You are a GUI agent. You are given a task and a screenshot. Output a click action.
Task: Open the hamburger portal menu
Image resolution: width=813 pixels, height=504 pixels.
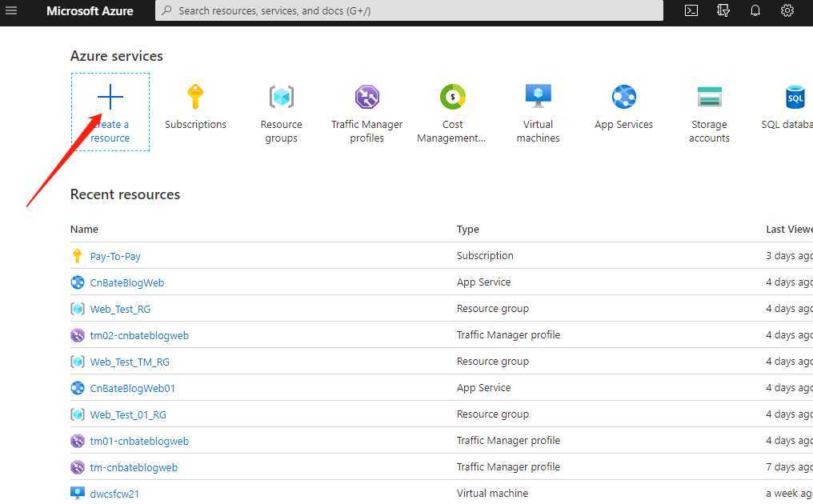click(x=11, y=10)
